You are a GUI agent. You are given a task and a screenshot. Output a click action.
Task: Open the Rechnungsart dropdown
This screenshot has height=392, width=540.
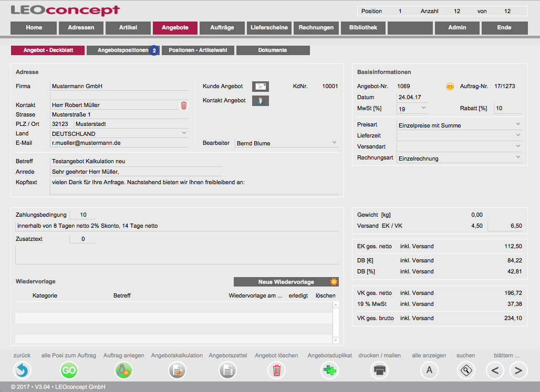click(518, 157)
